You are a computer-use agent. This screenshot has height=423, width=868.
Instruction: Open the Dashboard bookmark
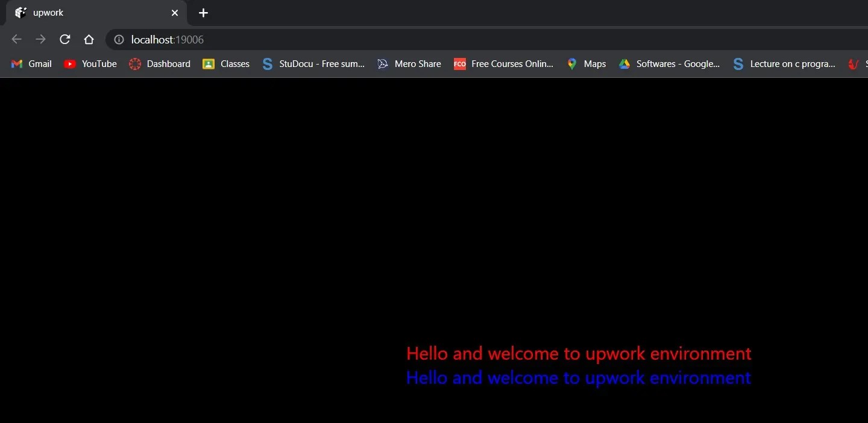point(160,64)
